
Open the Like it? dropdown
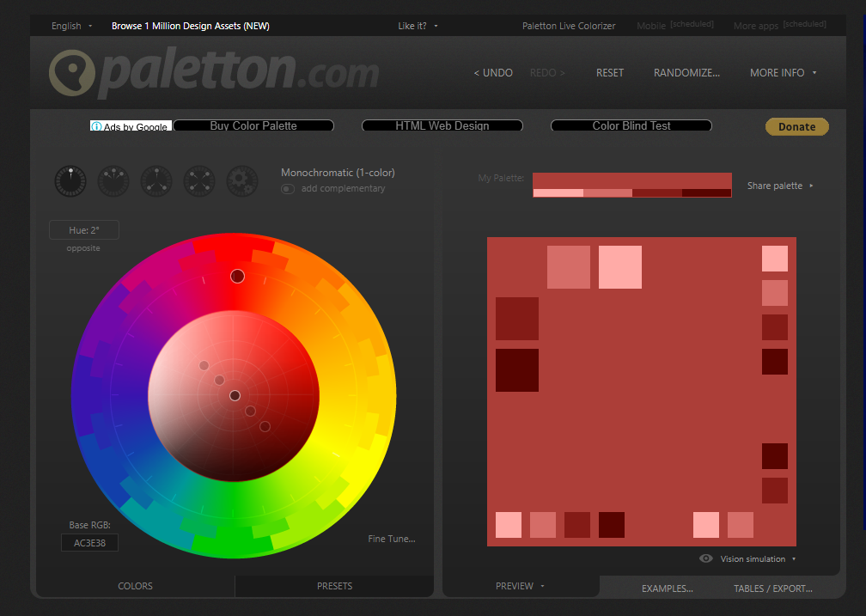[x=418, y=26]
